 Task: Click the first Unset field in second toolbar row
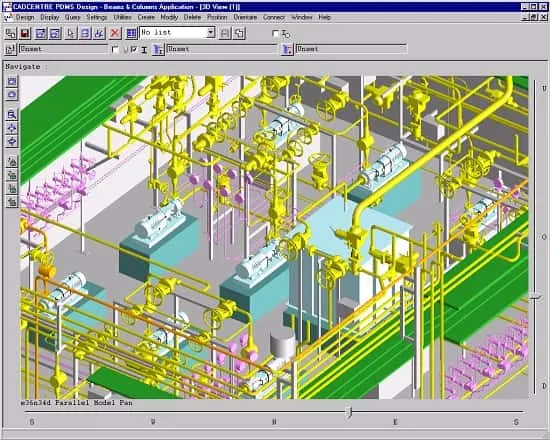tap(63, 49)
